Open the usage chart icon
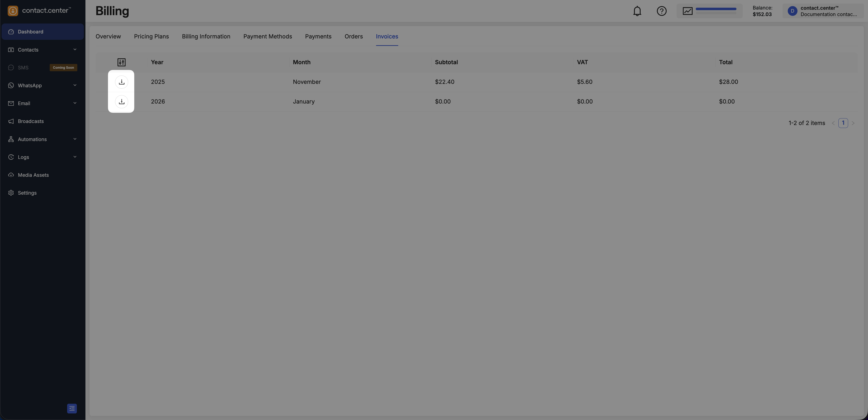 pos(687,11)
